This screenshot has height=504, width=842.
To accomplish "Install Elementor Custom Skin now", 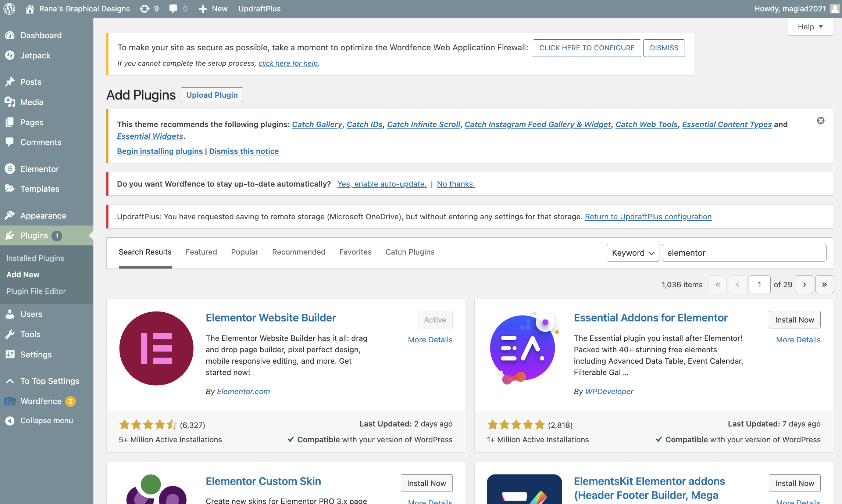I will tap(427, 483).
